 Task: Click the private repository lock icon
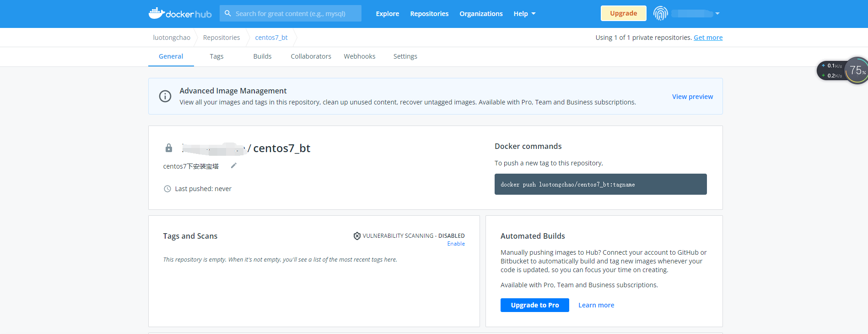point(169,148)
